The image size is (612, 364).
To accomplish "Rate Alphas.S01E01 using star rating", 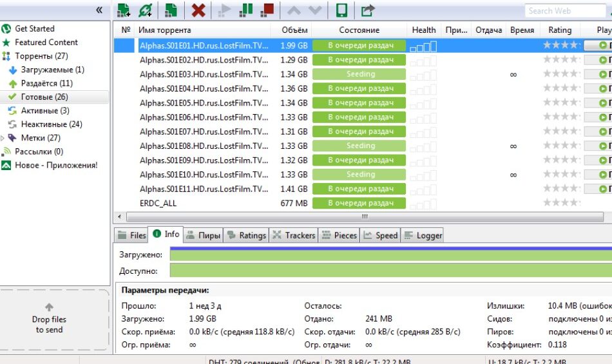I will (560, 45).
